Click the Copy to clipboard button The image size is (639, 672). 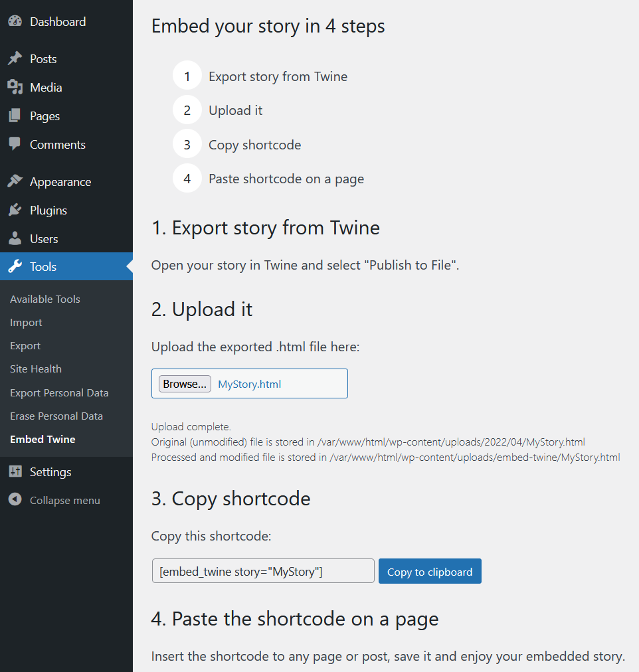click(x=430, y=571)
